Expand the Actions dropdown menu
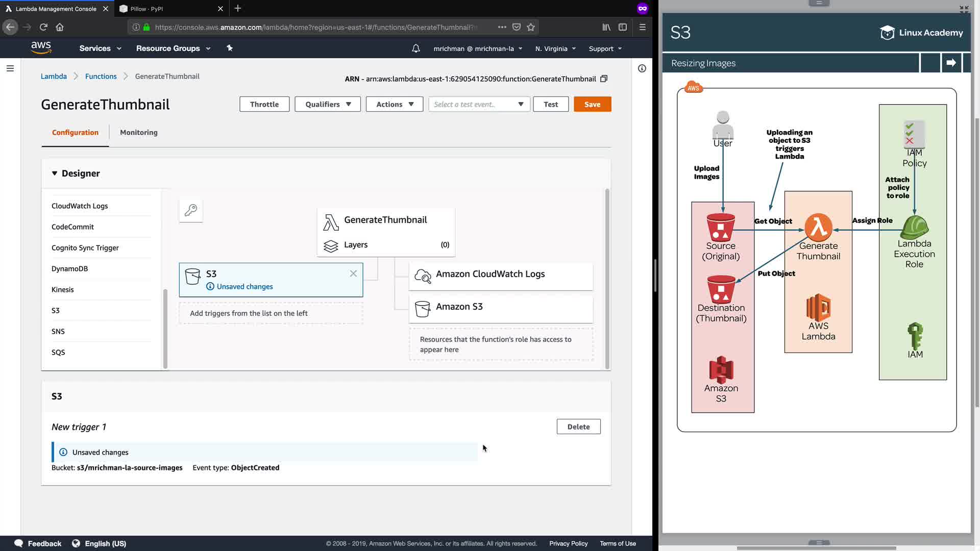Viewport: 980px width, 551px height. pyautogui.click(x=394, y=104)
